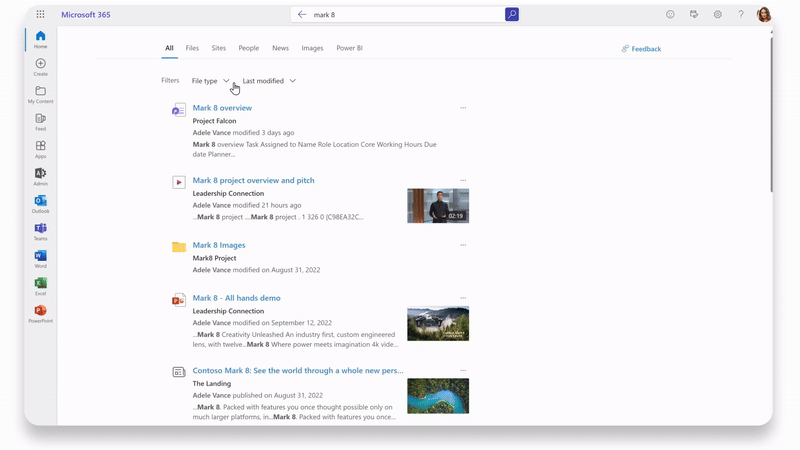Open the app launcher waffle icon
This screenshot has width=800, height=450.
(40, 14)
